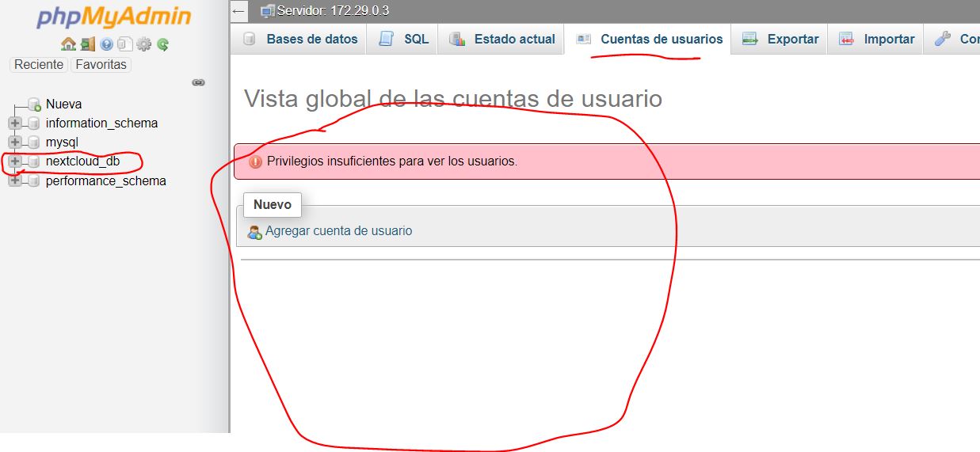
Task: Expand the mysql database tree node
Action: pos(14,142)
